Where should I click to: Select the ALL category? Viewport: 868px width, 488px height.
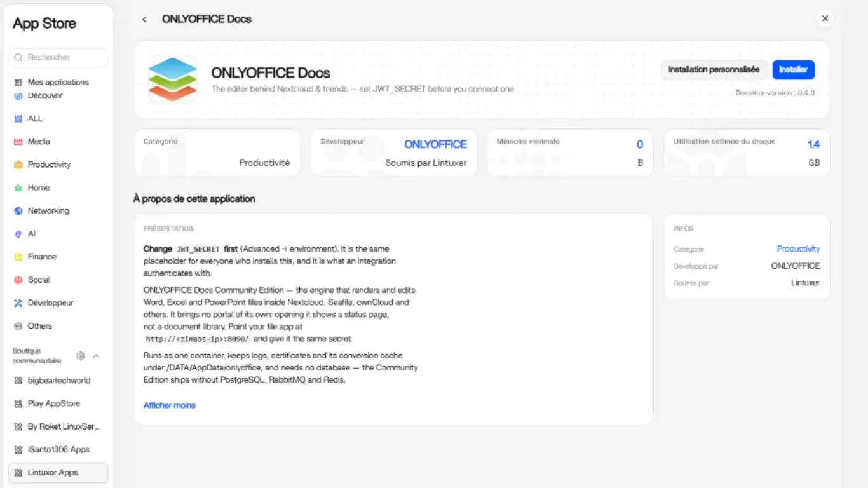pos(58,119)
